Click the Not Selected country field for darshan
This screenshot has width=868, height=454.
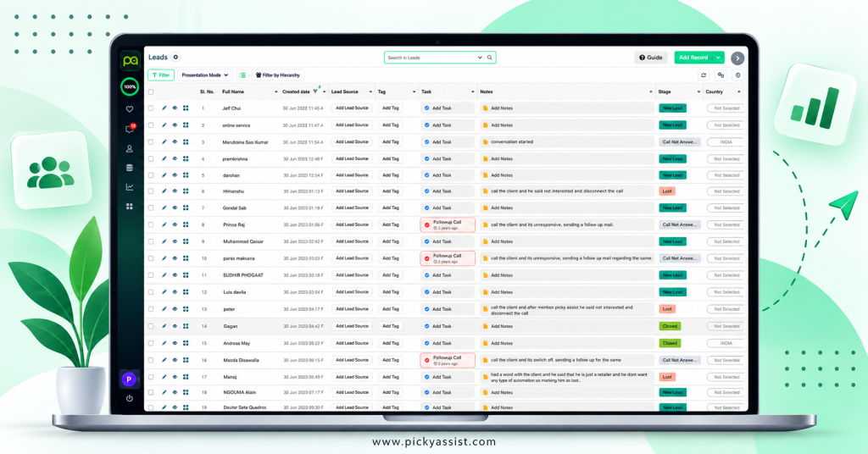tap(726, 175)
